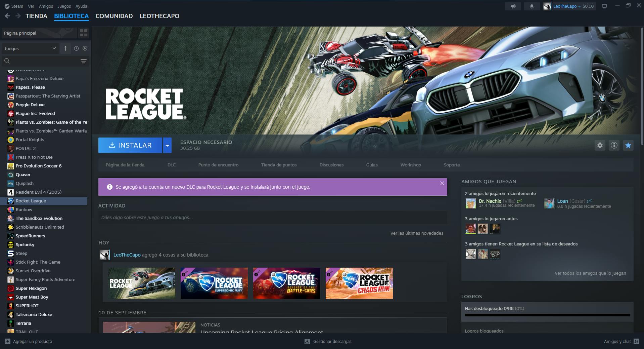This screenshot has height=349, width=644.
Task: Open the Amigos menu
Action: [x=46, y=6]
